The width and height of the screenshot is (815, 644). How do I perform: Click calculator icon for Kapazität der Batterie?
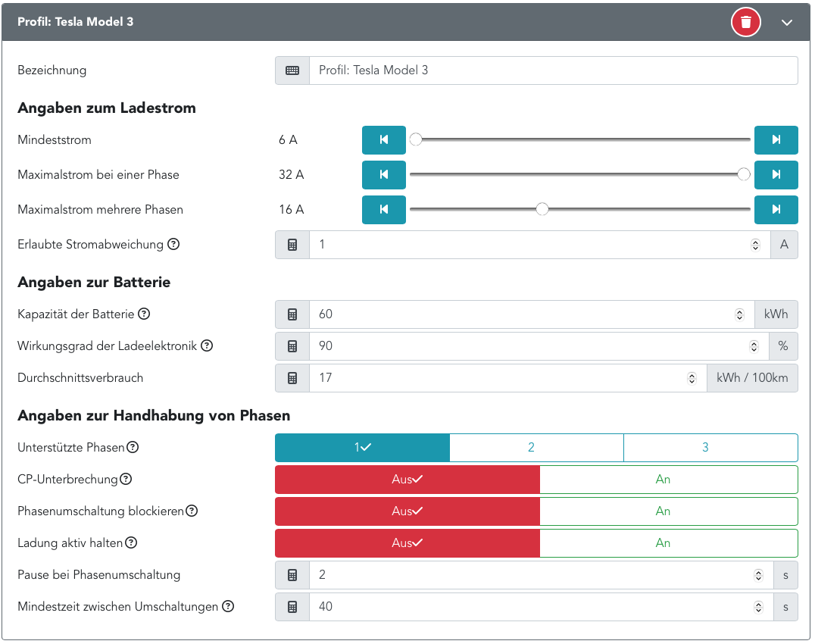(x=292, y=314)
